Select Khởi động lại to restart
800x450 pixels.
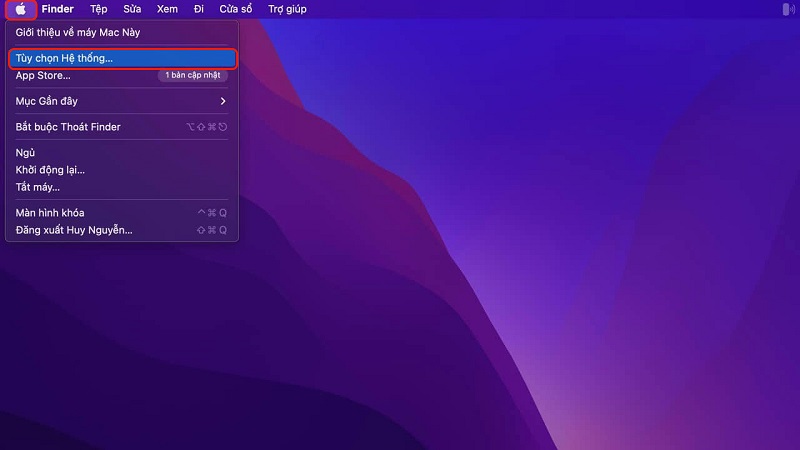click(x=50, y=170)
